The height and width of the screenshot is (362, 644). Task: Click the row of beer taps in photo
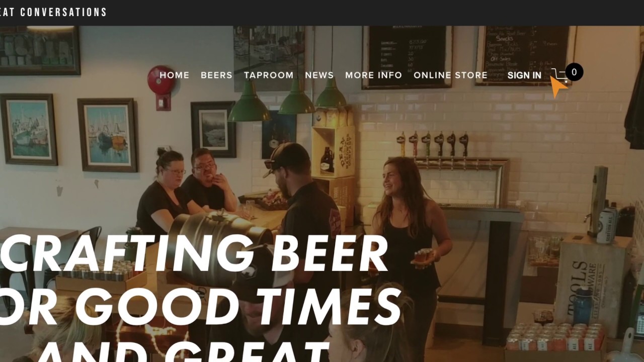tap(433, 144)
